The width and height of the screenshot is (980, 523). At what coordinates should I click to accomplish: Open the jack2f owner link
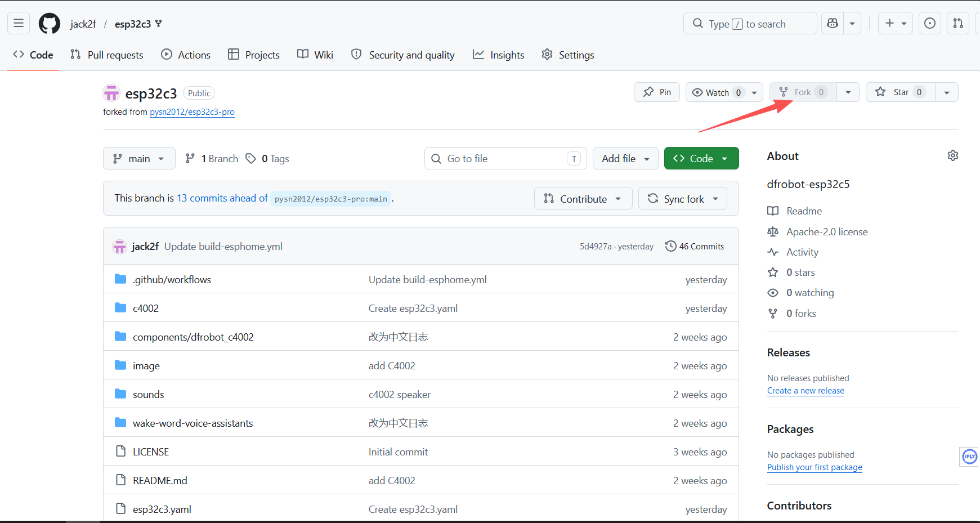[83, 24]
